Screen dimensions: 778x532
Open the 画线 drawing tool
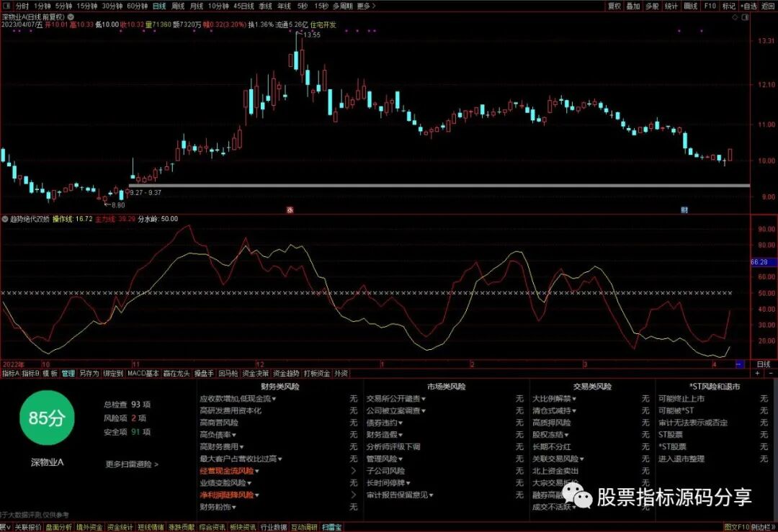[691, 6]
